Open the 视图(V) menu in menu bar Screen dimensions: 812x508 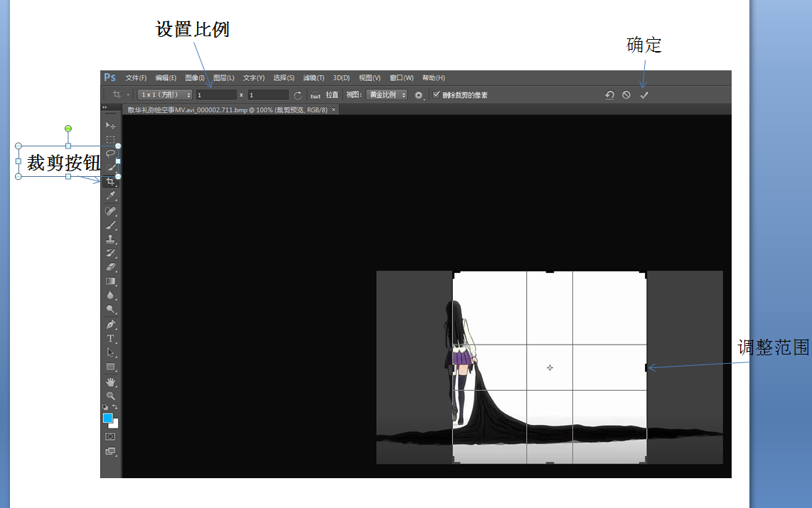[370, 77]
